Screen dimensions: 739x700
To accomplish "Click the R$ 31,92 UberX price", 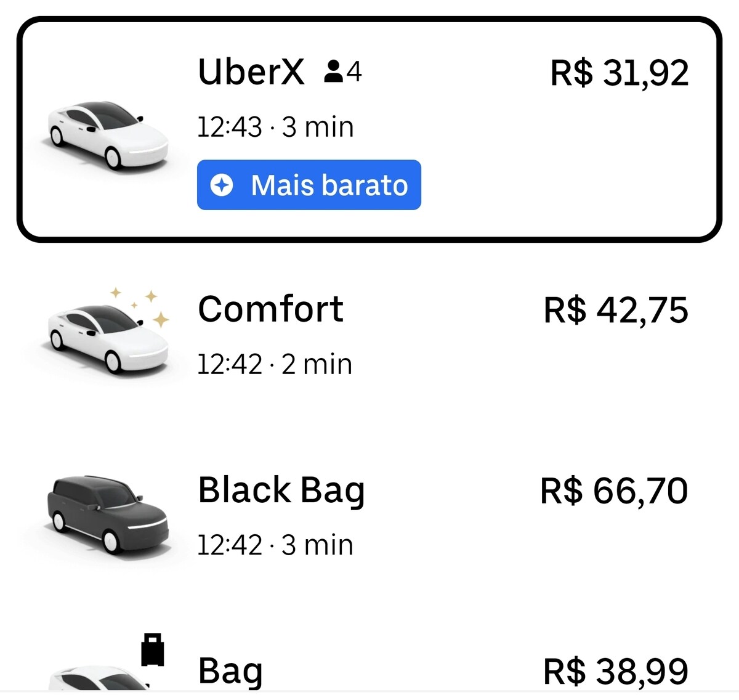I will pyautogui.click(x=619, y=73).
